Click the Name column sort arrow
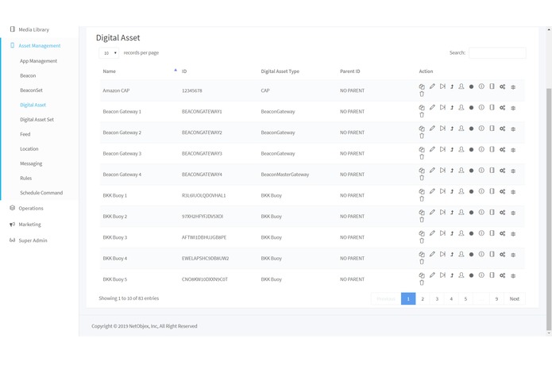The width and height of the screenshot is (552, 392). pyautogui.click(x=176, y=71)
